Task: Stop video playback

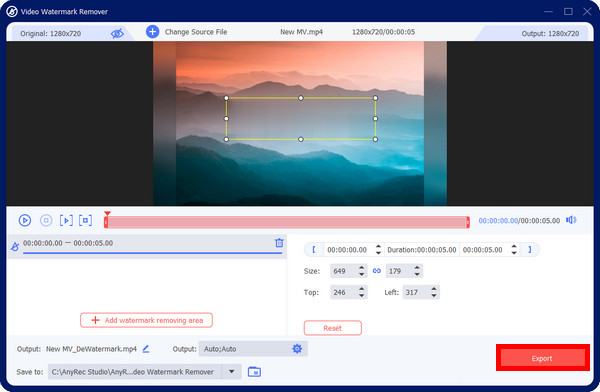Action: (x=46, y=220)
